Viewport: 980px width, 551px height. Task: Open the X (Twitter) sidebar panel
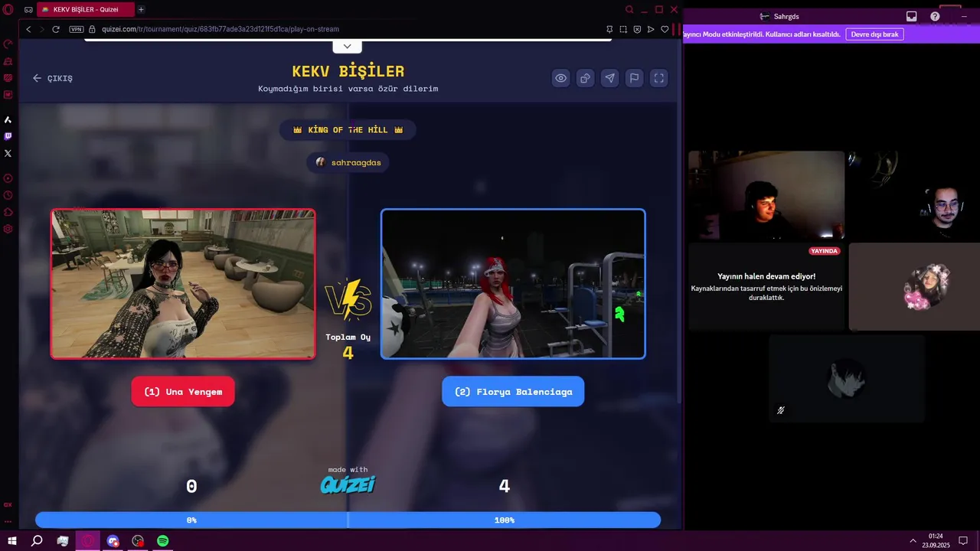click(8, 153)
